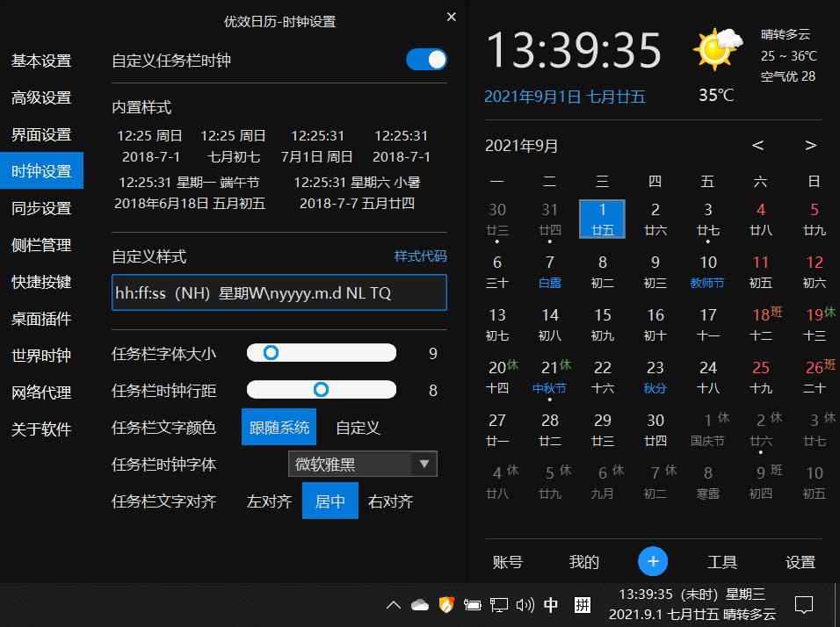
Task: Click the 中 input language indicator
Action: coord(551,605)
